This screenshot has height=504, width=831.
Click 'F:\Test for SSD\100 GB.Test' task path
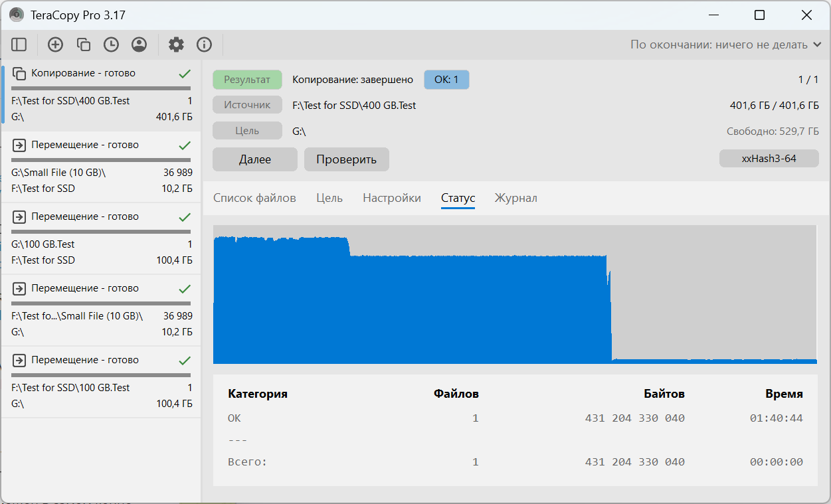[71, 388]
